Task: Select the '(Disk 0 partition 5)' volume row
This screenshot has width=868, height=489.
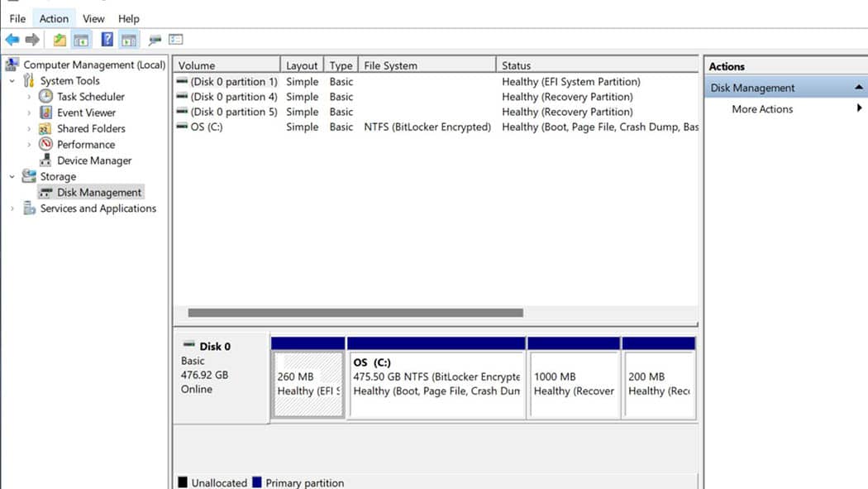Action: coord(436,112)
